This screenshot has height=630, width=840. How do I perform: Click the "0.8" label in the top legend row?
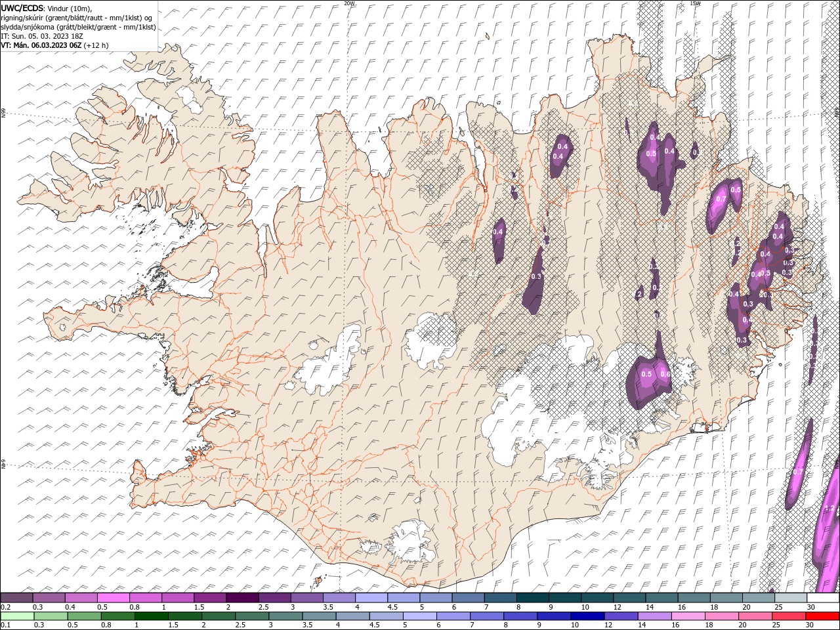tap(135, 607)
